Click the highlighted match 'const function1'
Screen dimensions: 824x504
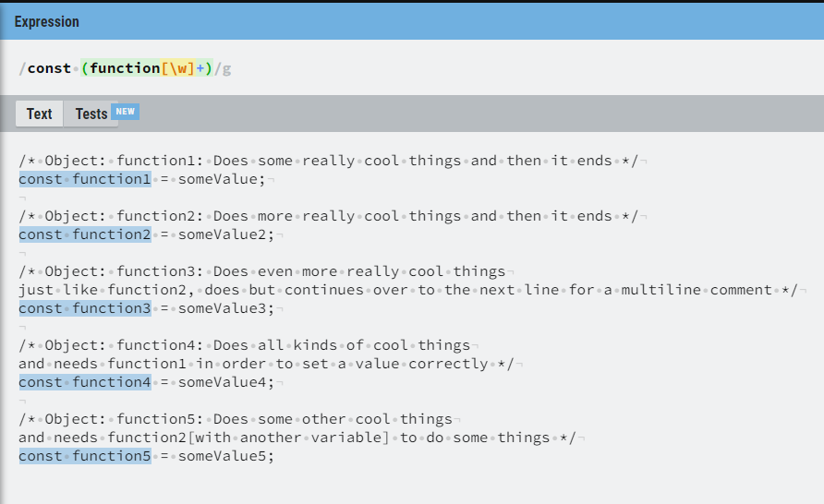coord(85,179)
